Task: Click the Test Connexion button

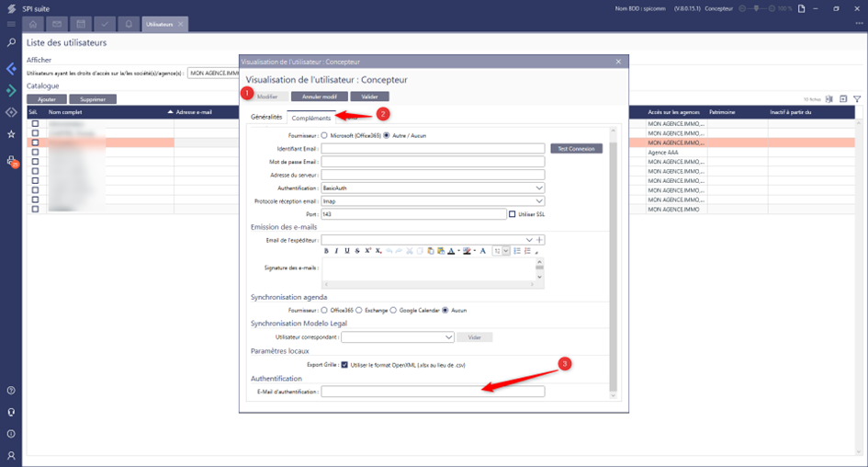Action: 576,148
